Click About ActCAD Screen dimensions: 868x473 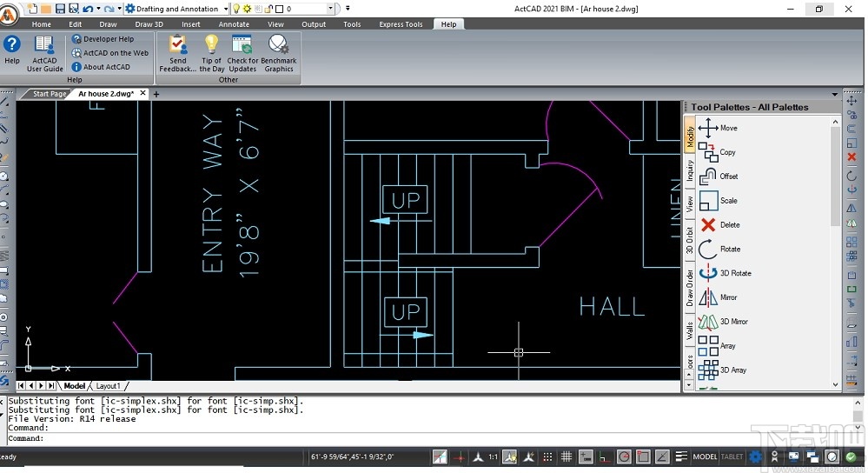click(101, 67)
